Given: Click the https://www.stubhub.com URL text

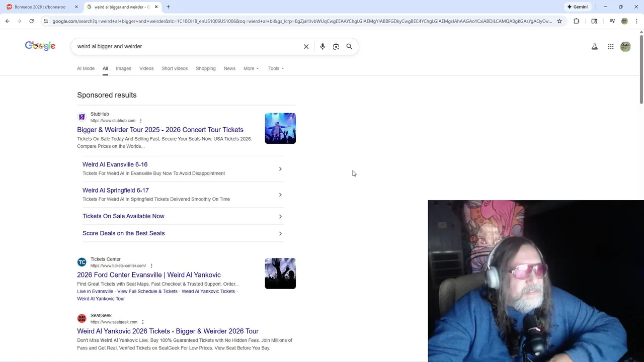Looking at the screenshot, I should point(113,121).
